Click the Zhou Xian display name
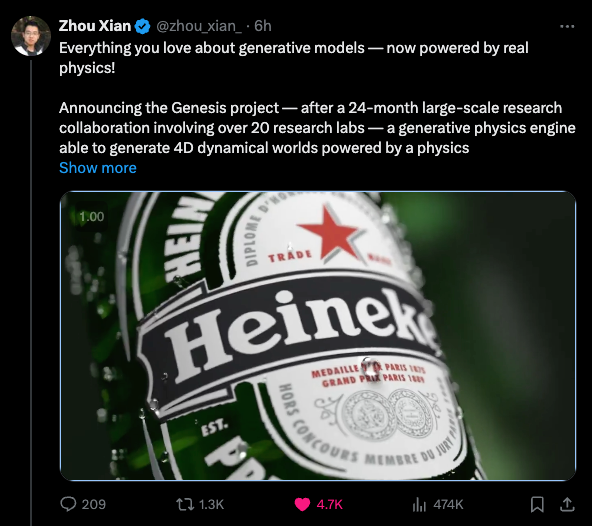Image resolution: width=592 pixels, height=526 pixels. pyautogui.click(x=95, y=26)
